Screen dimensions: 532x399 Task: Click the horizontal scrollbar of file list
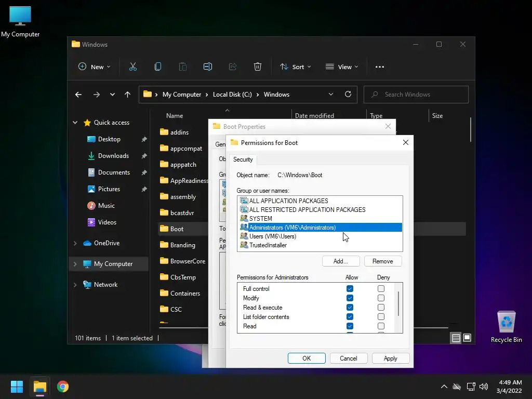click(303, 328)
